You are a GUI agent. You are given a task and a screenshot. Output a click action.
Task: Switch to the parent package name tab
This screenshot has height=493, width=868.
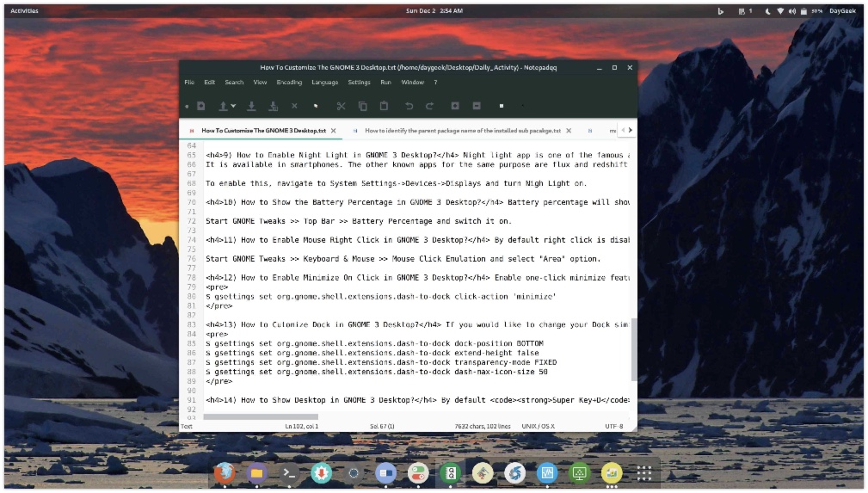[462, 131]
